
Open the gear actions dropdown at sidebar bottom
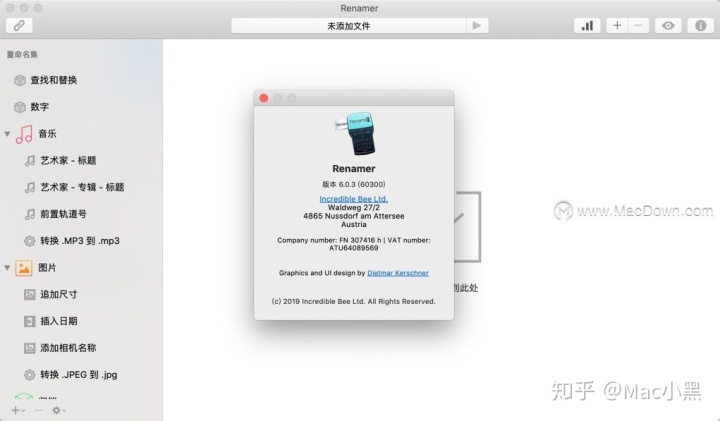(x=59, y=410)
